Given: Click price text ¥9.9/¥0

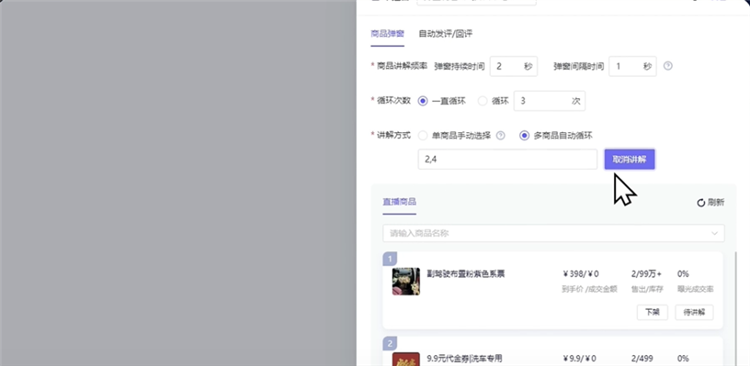Looking at the screenshot, I should click(580, 358).
